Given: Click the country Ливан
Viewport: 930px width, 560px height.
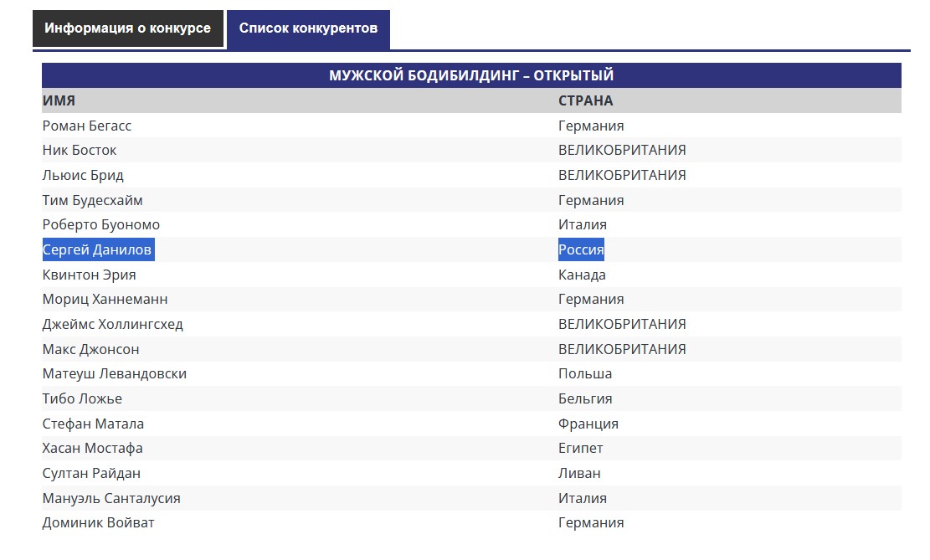Looking at the screenshot, I should (579, 474).
